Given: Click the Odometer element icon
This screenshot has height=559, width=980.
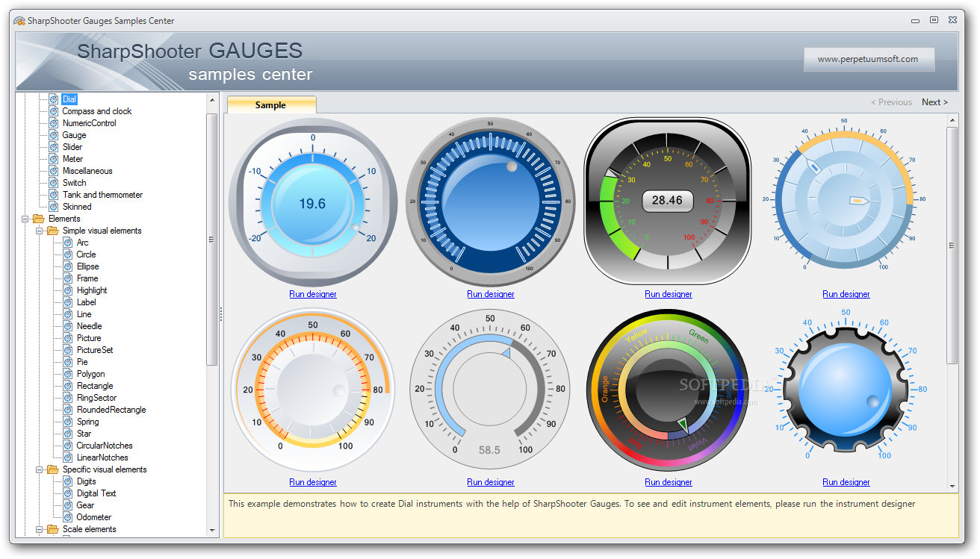Looking at the screenshot, I should pos(68,517).
